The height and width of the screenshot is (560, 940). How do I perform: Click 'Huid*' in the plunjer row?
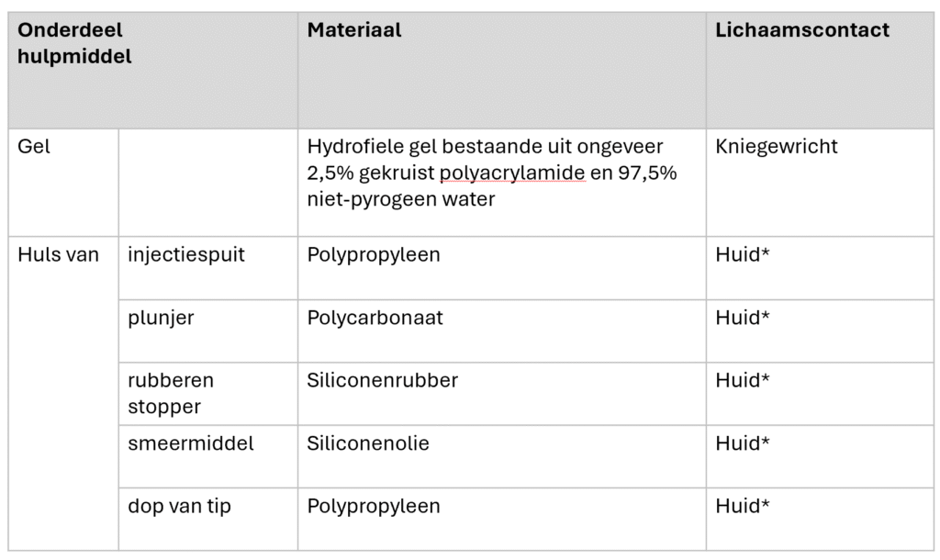(742, 317)
